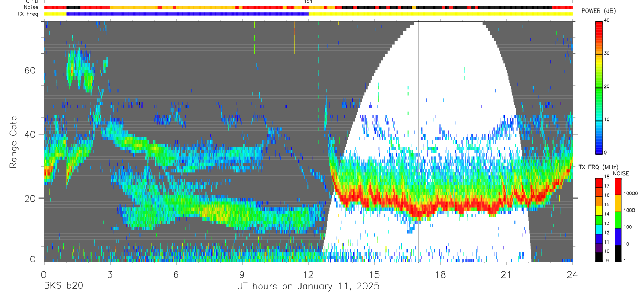644x297 pixels.
Task: Click the Range Gate y-axis title
Action: pos(14,141)
